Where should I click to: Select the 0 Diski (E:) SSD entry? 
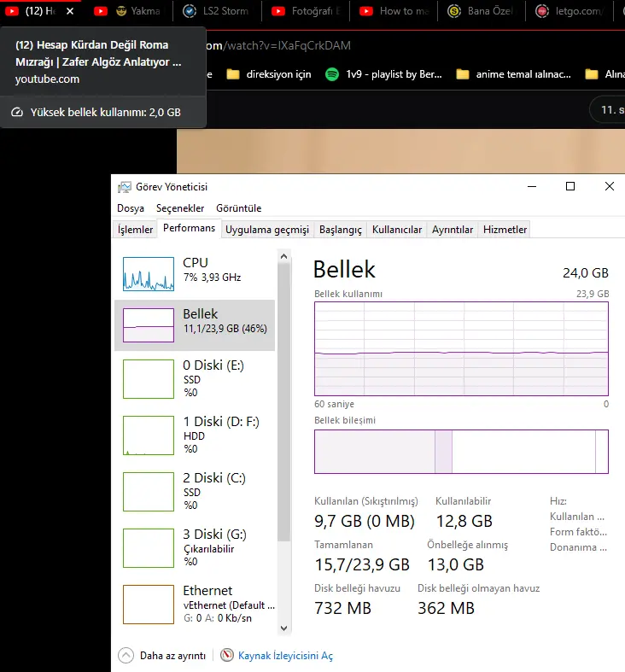pyautogui.click(x=195, y=379)
